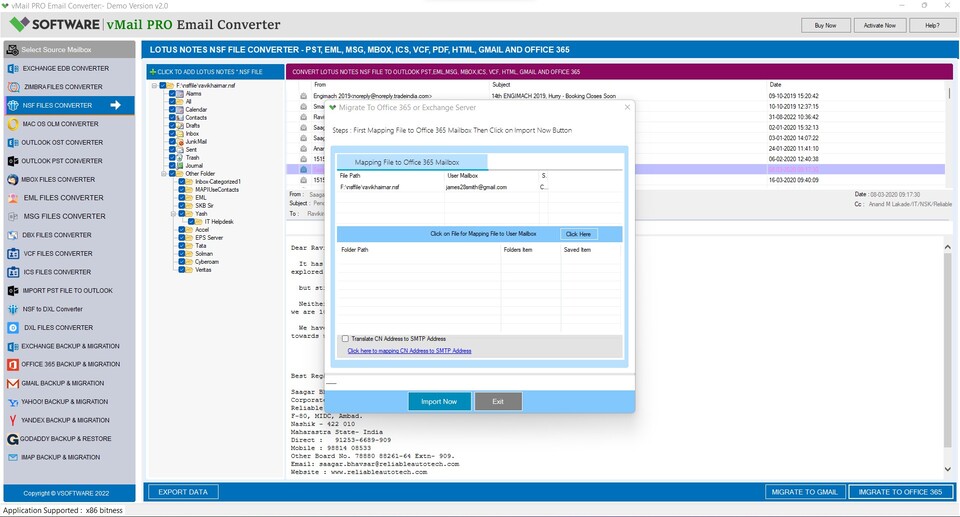The width and height of the screenshot is (960, 517).
Task: Click the green plus add NSF file icon
Action: click(152, 72)
